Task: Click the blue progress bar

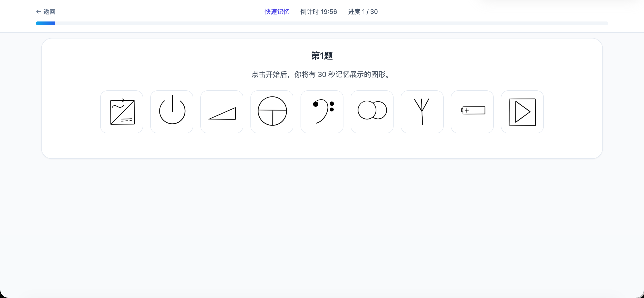Action: click(45, 23)
